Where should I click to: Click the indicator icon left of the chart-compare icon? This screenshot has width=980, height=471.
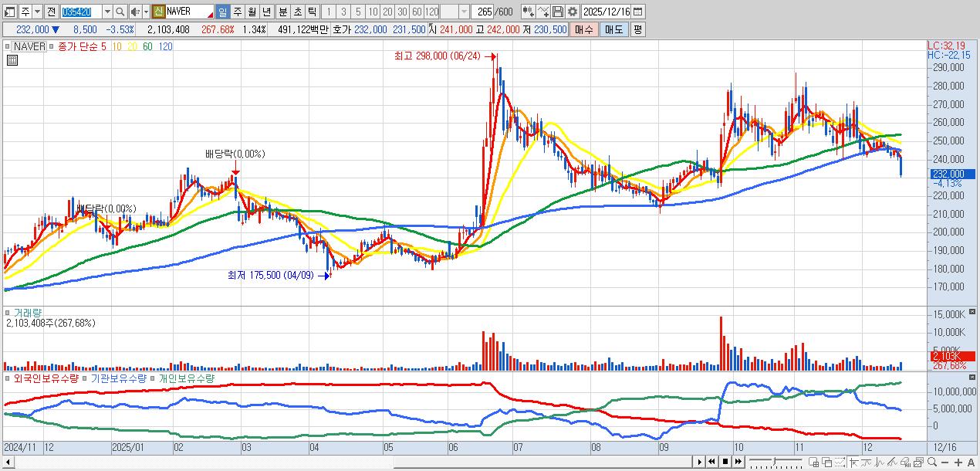pos(529,12)
